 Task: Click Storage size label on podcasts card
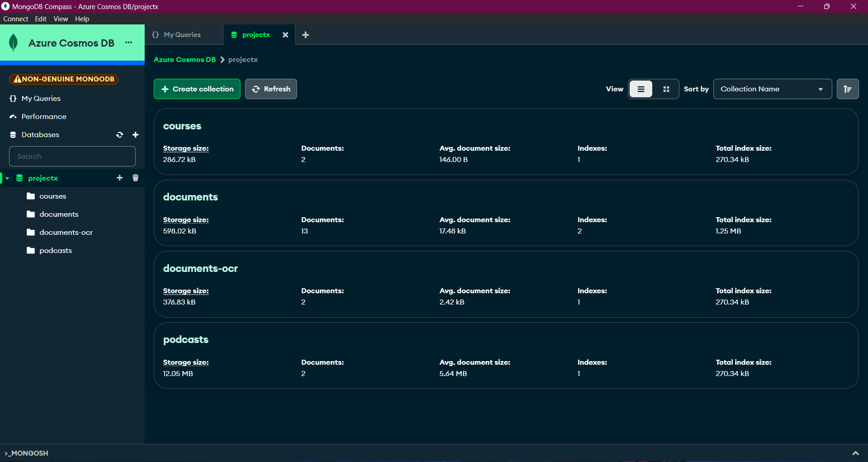186,362
